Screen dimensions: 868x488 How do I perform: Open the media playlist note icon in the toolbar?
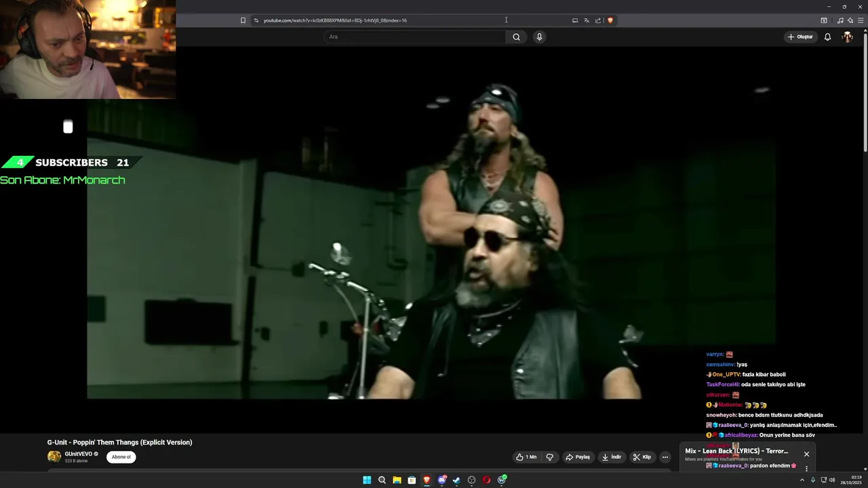coord(840,20)
